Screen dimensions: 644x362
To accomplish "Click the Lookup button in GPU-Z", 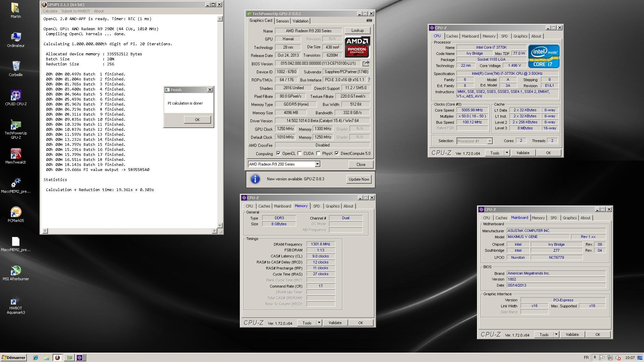I will point(357,31).
